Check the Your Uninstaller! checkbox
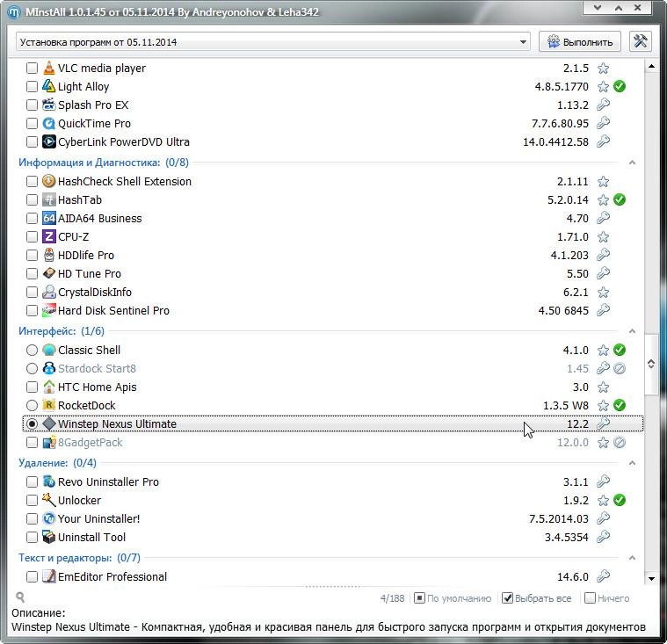 32,519
